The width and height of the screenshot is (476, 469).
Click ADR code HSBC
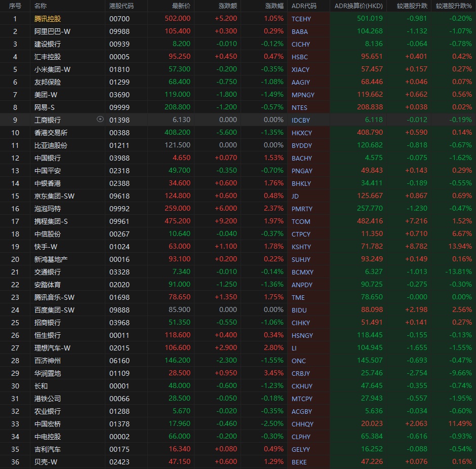300,57
